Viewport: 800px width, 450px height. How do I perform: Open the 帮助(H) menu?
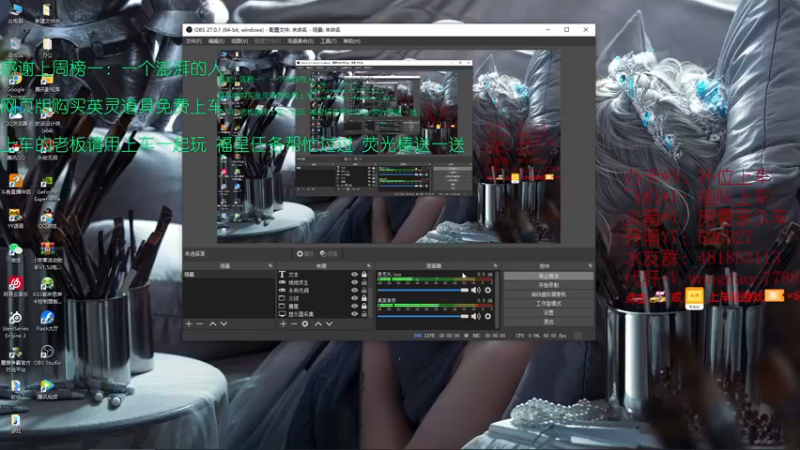point(352,41)
